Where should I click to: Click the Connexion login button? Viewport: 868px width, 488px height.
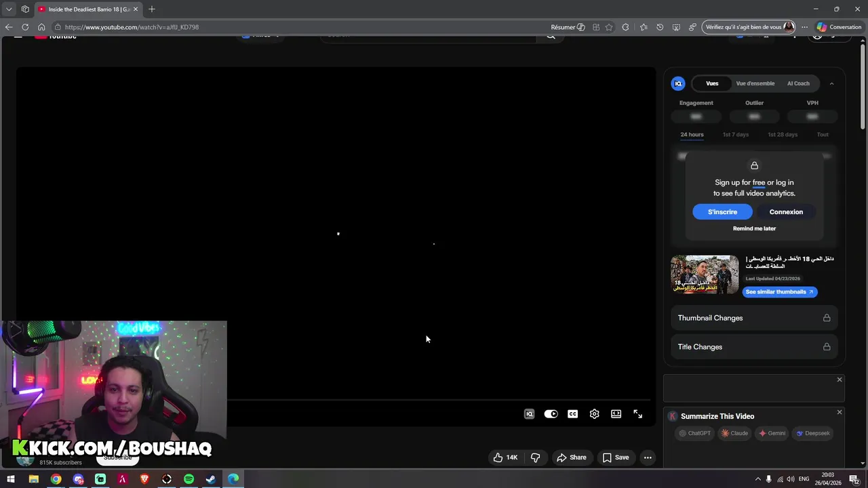pyautogui.click(x=786, y=212)
